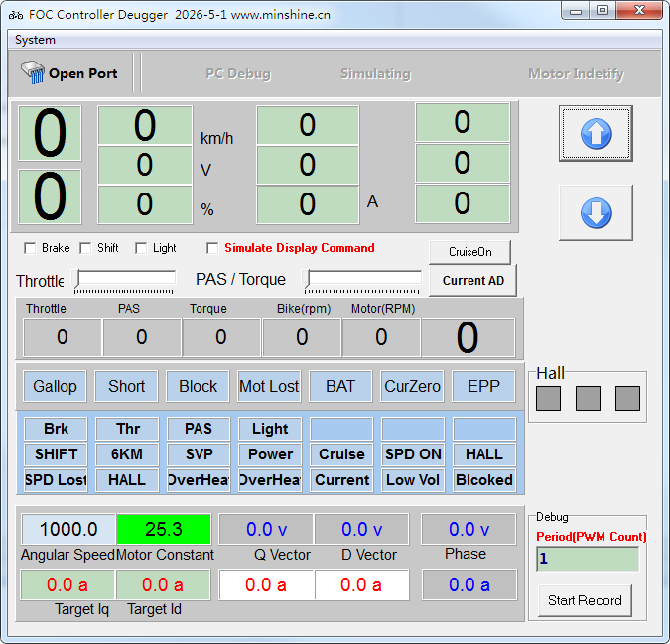
Task: Check the Light checkbox
Action: [141, 248]
